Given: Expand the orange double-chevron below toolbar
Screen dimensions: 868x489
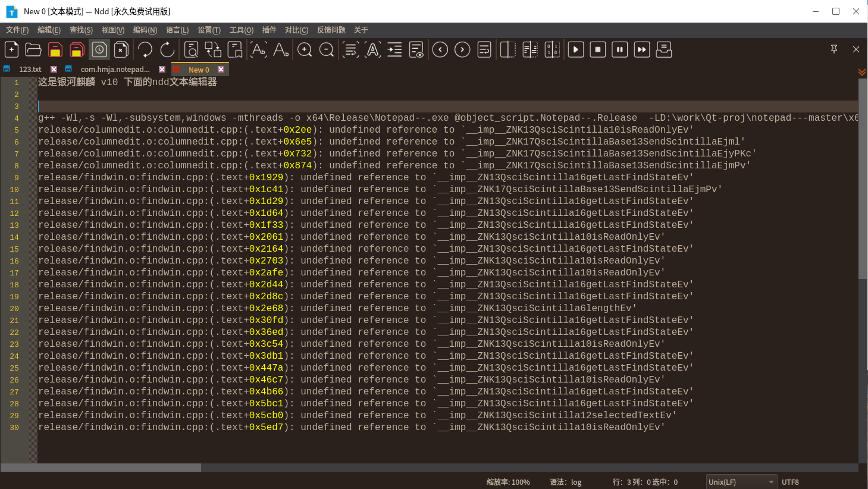Looking at the screenshot, I should click(861, 72).
